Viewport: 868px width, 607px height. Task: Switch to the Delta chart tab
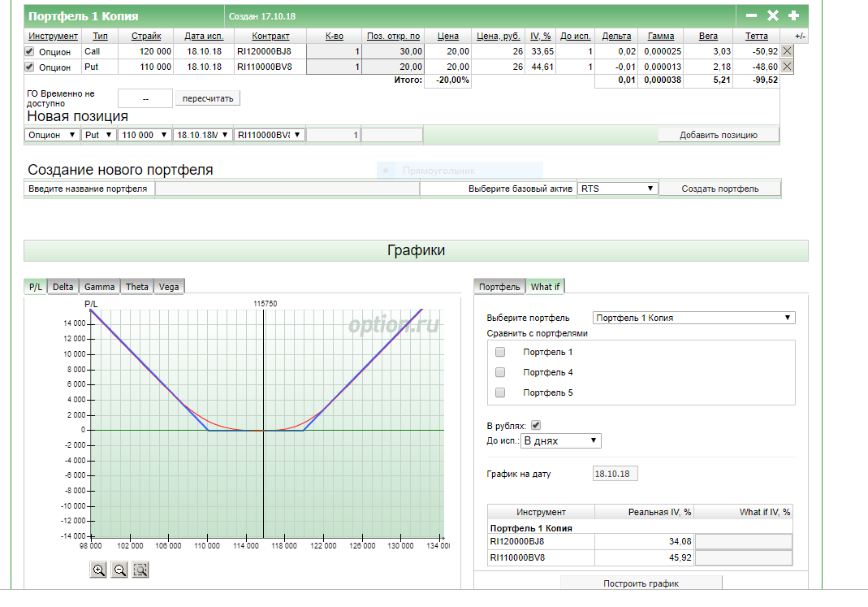(63, 287)
